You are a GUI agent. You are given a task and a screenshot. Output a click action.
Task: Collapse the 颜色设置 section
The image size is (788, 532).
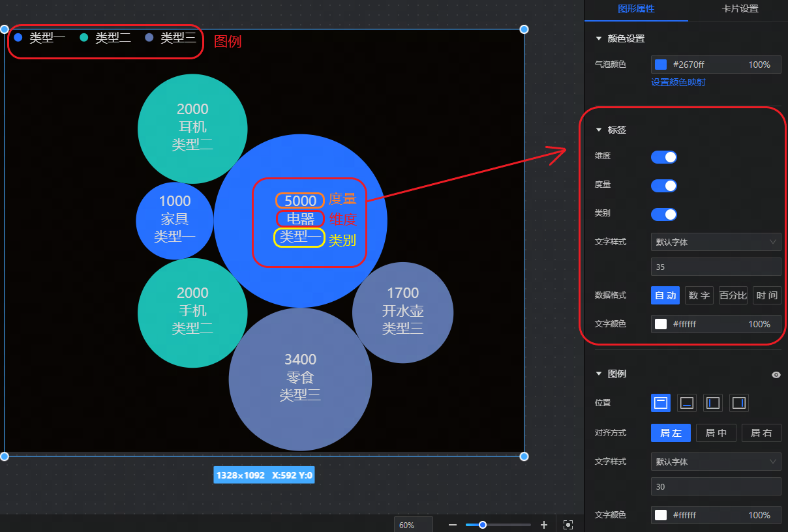[599, 39]
